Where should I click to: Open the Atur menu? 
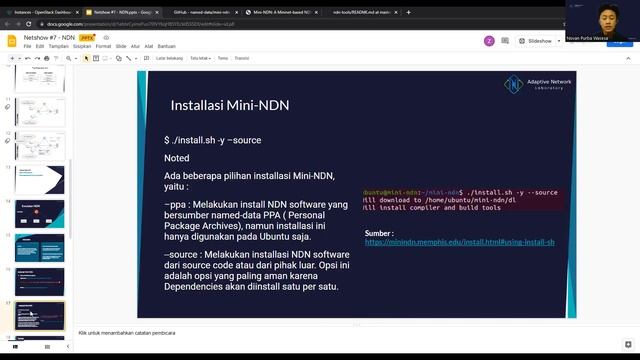click(x=135, y=47)
